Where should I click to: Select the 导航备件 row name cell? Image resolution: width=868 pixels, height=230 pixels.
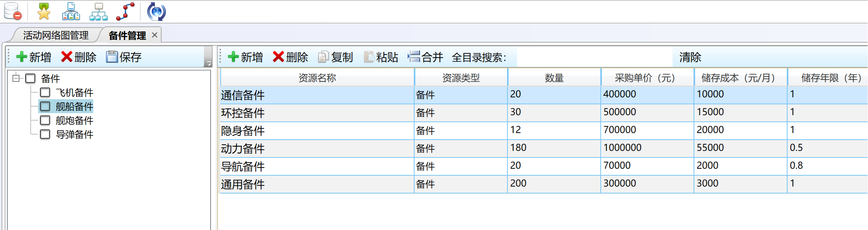[317, 166]
